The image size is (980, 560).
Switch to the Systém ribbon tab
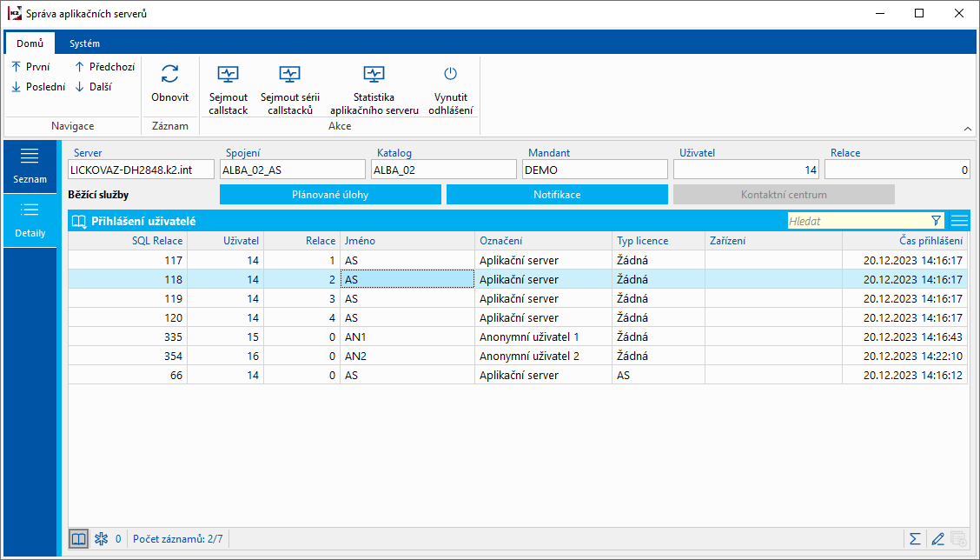(x=84, y=43)
